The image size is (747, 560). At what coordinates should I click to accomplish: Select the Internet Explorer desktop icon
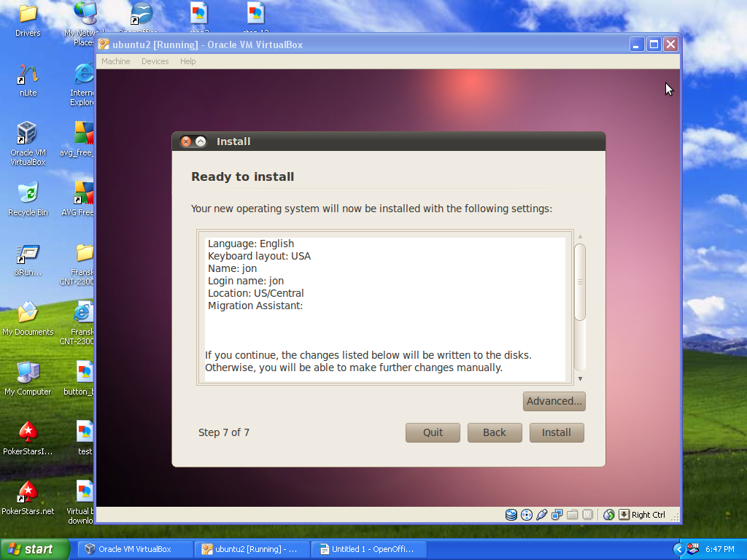(83, 85)
